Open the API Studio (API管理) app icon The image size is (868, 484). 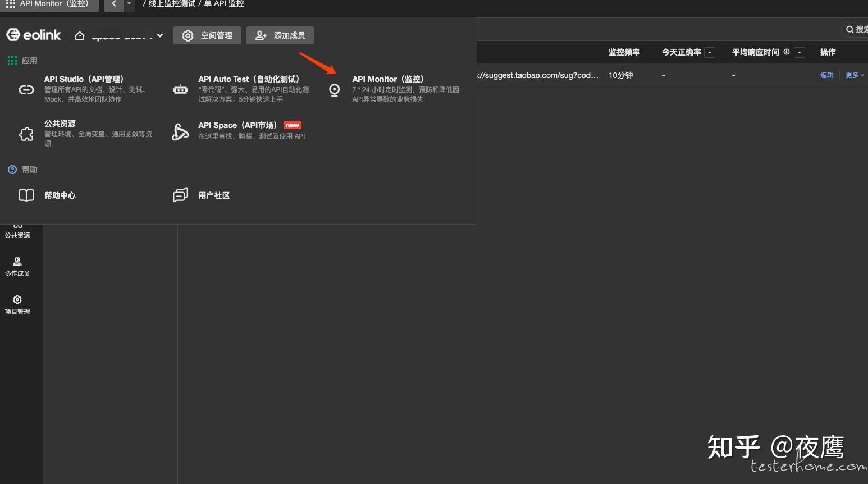pos(26,89)
